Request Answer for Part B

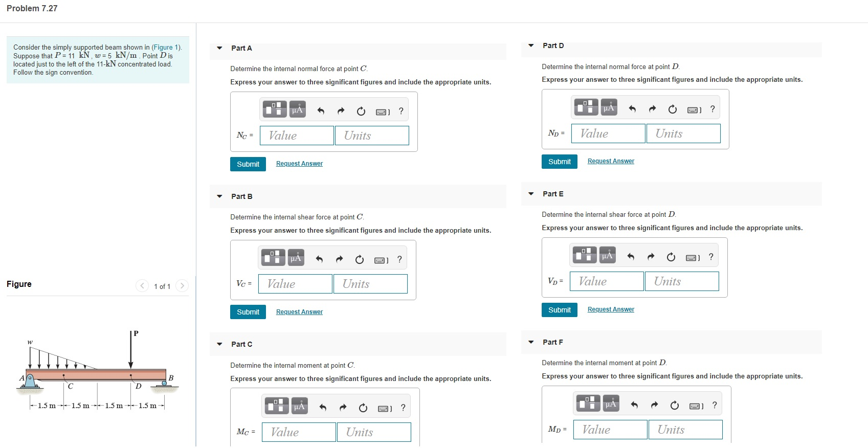coord(299,312)
